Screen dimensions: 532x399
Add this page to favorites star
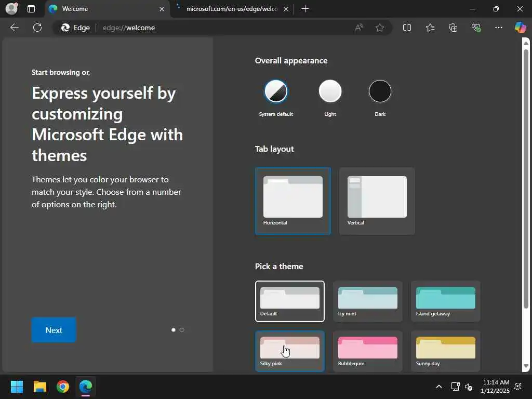coord(380,28)
